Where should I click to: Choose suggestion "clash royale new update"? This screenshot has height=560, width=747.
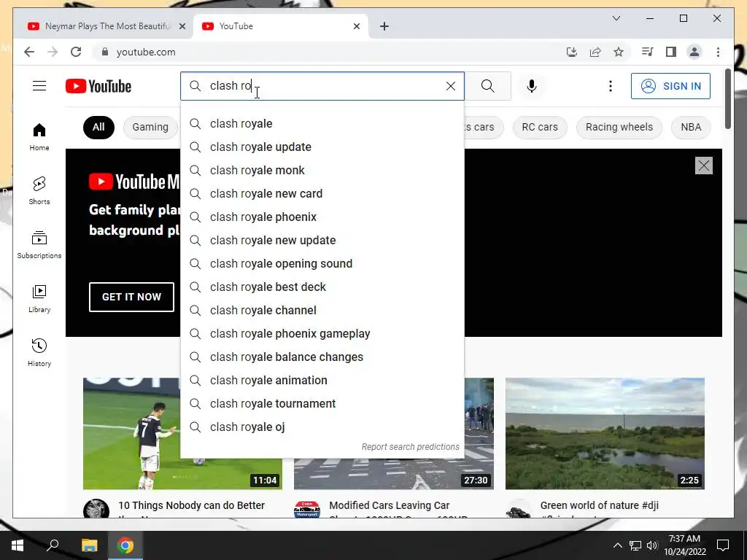coord(322,241)
